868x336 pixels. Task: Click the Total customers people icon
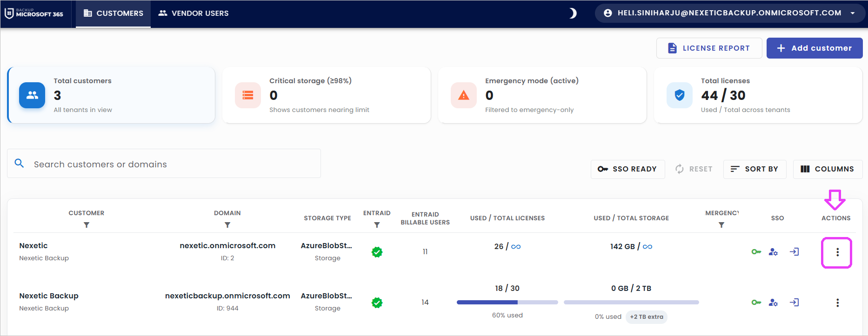[32, 95]
